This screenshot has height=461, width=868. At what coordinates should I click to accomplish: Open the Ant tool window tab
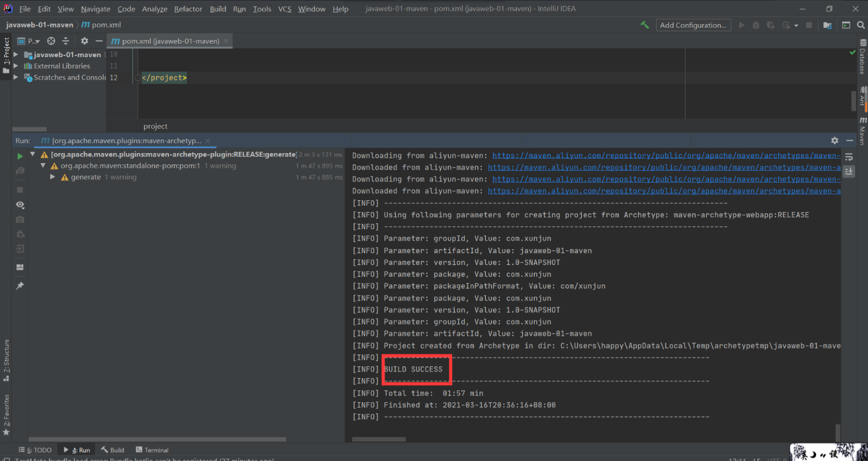point(863,97)
